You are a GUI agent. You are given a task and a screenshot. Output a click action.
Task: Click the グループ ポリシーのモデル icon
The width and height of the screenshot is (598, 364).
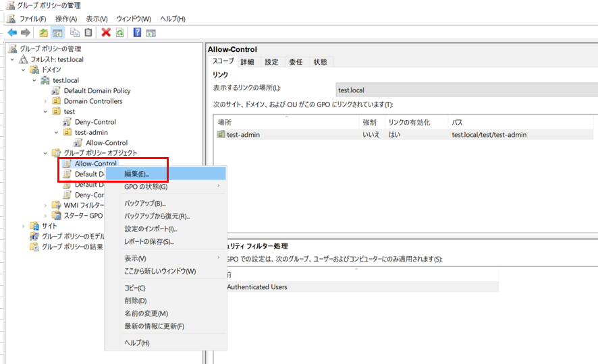tap(34, 236)
